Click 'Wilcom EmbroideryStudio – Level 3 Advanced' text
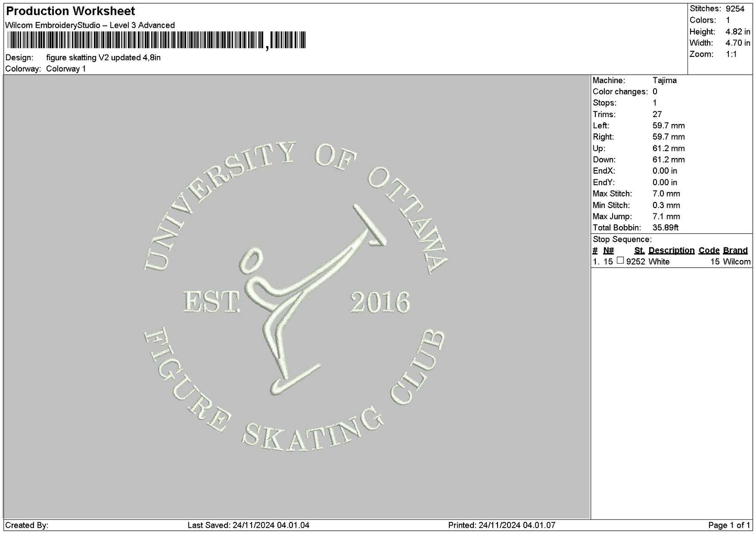 (x=90, y=25)
